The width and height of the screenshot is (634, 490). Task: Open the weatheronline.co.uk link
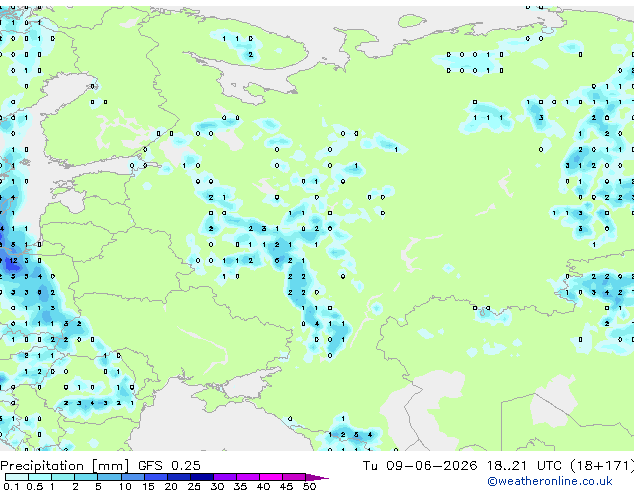[549, 481]
